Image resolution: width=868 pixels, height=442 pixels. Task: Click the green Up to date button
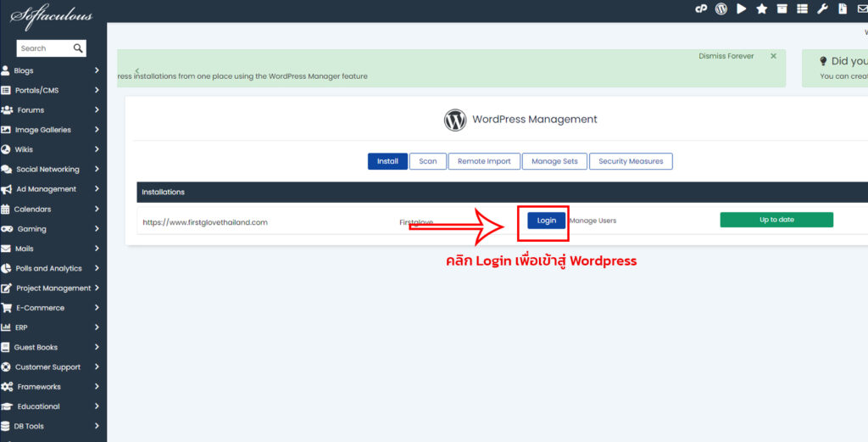click(x=776, y=220)
